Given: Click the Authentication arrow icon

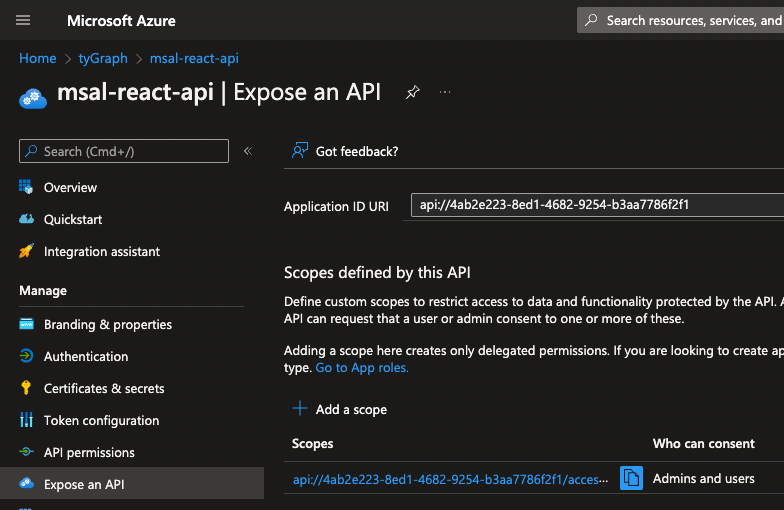Looking at the screenshot, I should pos(26,356).
